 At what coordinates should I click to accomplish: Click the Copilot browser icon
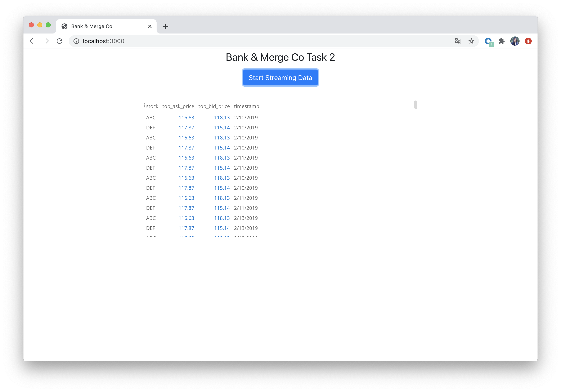point(489,41)
